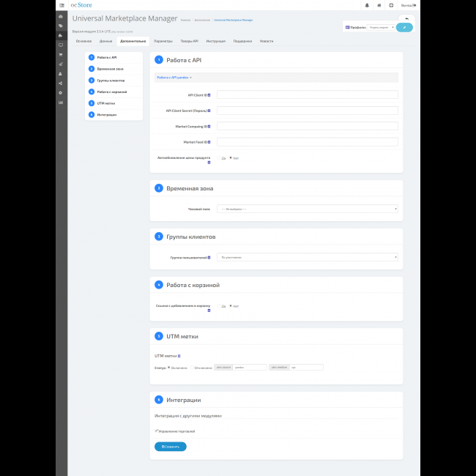Open the bar chart reports icon in sidebar
This screenshot has width=476, height=476.
tap(61, 102)
